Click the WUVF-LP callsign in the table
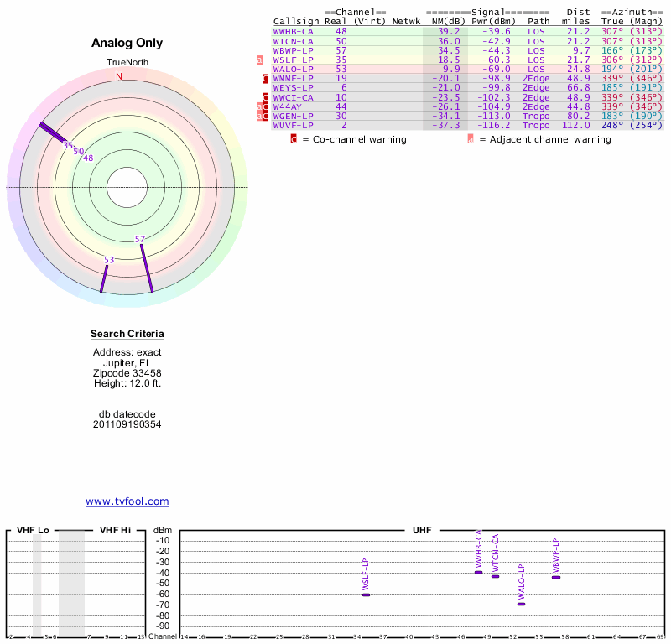This screenshot has width=671, height=644. 294,125
